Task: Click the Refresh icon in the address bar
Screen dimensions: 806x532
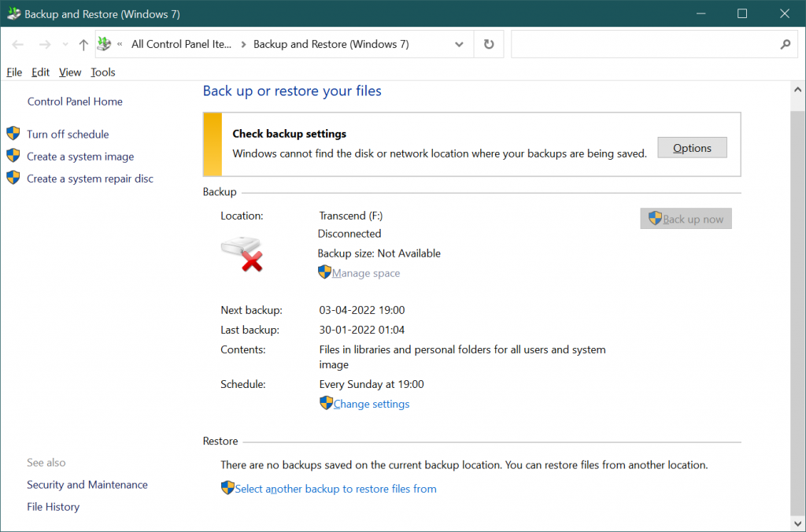Action: [x=488, y=43]
